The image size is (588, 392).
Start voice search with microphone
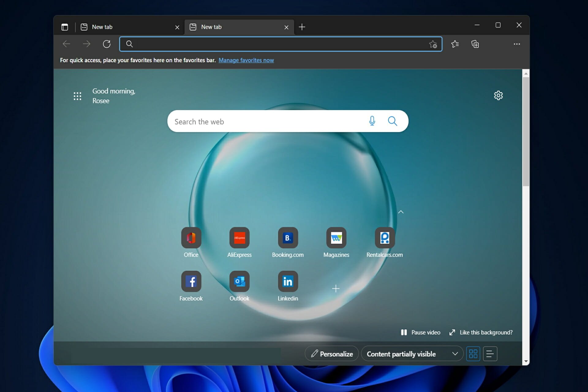point(372,121)
